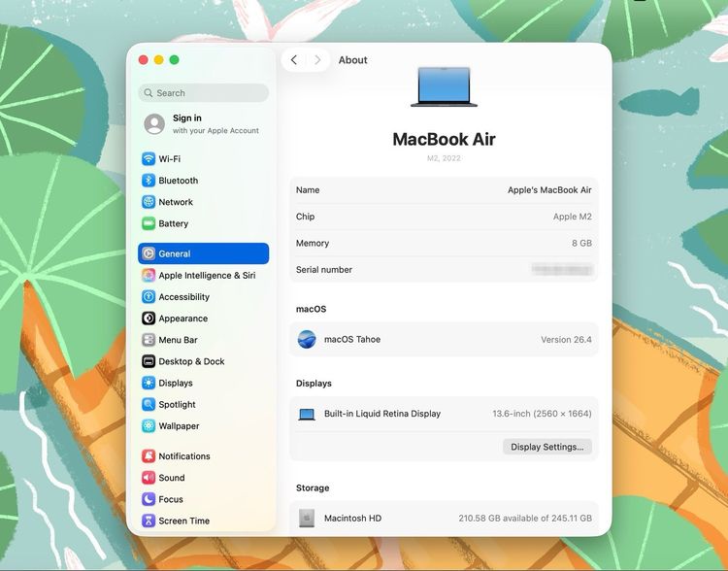
Task: Select Focus in the sidebar
Action: pyautogui.click(x=204, y=499)
